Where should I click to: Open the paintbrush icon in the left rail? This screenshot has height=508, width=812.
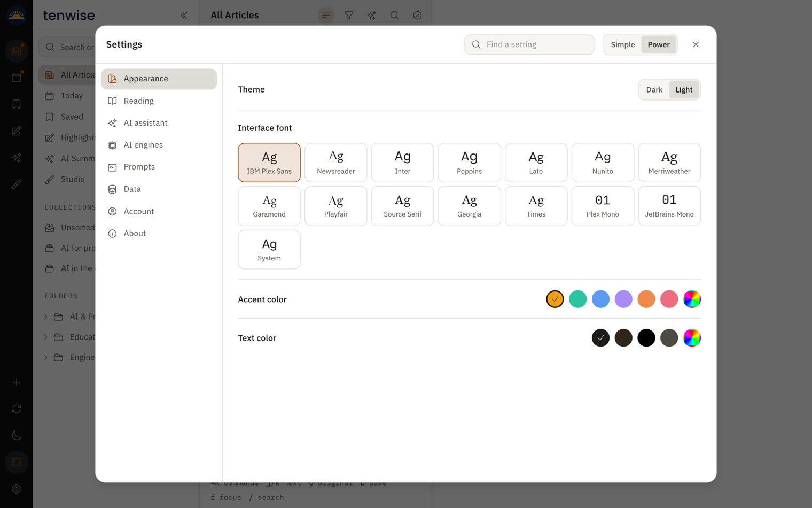point(17,184)
